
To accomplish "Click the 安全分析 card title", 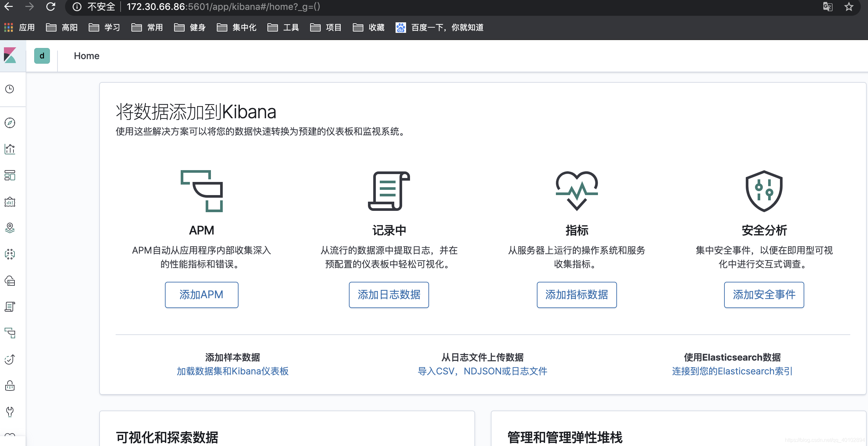I will [764, 231].
